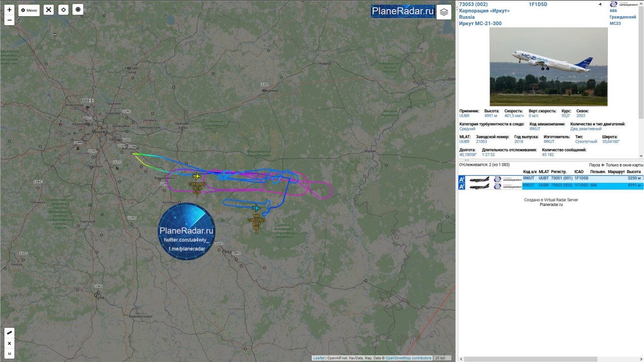Sort list by ICAO column header
Screen dimensions: 644x362
tap(579, 172)
